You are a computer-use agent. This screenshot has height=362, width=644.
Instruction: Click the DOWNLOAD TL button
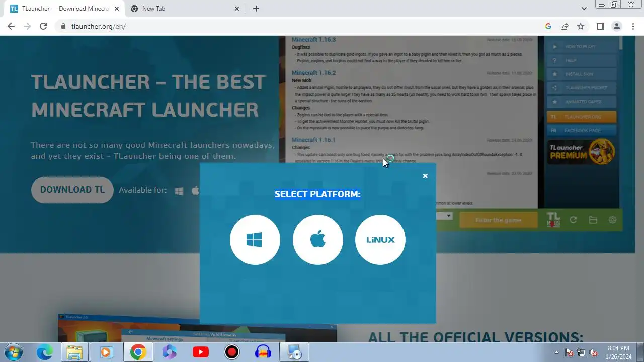(72, 190)
